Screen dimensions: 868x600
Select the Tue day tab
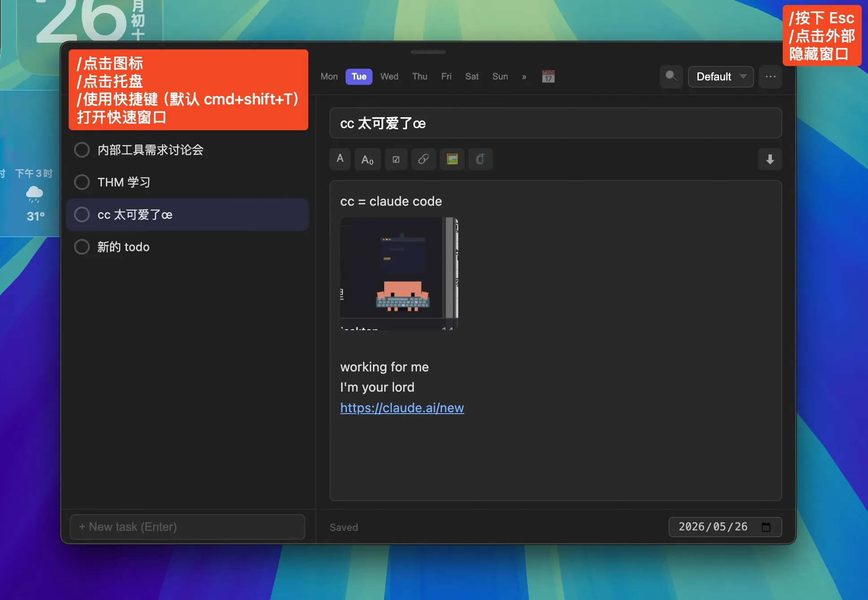[359, 76]
